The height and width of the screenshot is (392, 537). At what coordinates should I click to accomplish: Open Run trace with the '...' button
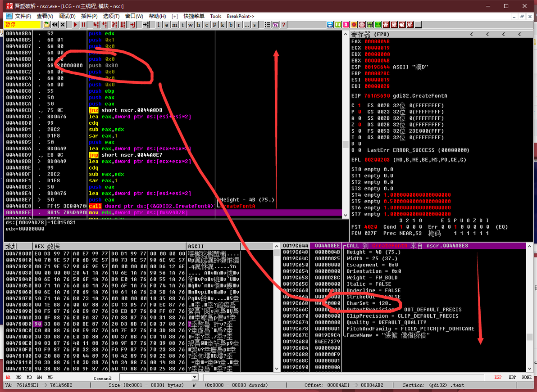click(246, 25)
